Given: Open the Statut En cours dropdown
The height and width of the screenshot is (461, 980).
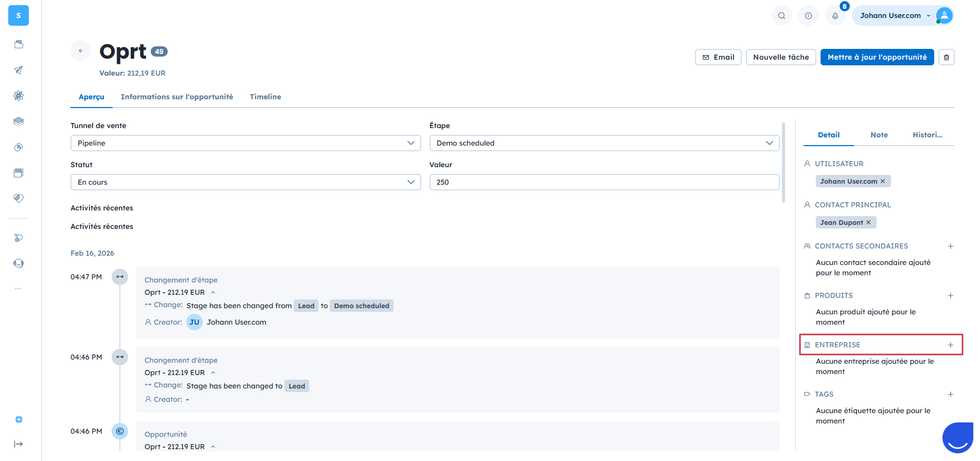Looking at the screenshot, I should coord(246,182).
